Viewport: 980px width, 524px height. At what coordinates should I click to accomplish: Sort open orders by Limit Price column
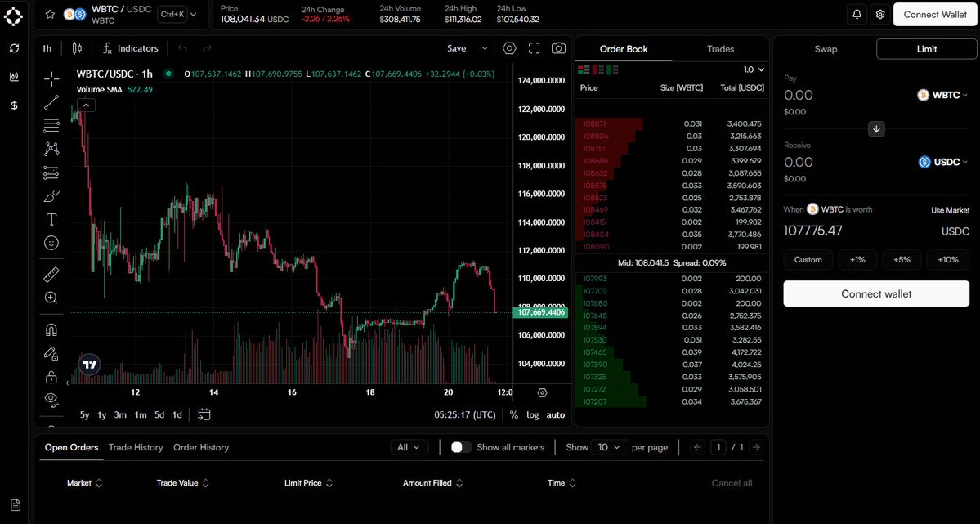(308, 483)
